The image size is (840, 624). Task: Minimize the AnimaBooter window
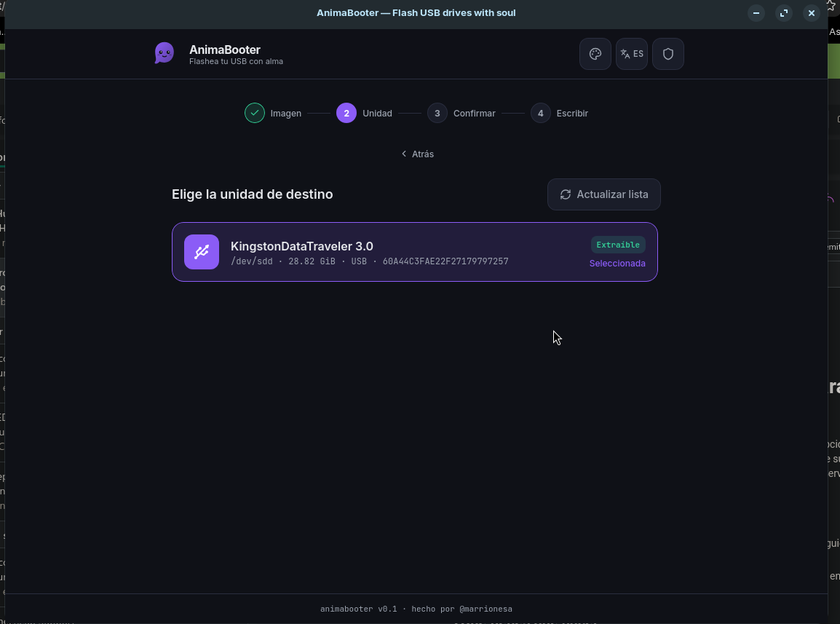(x=756, y=13)
